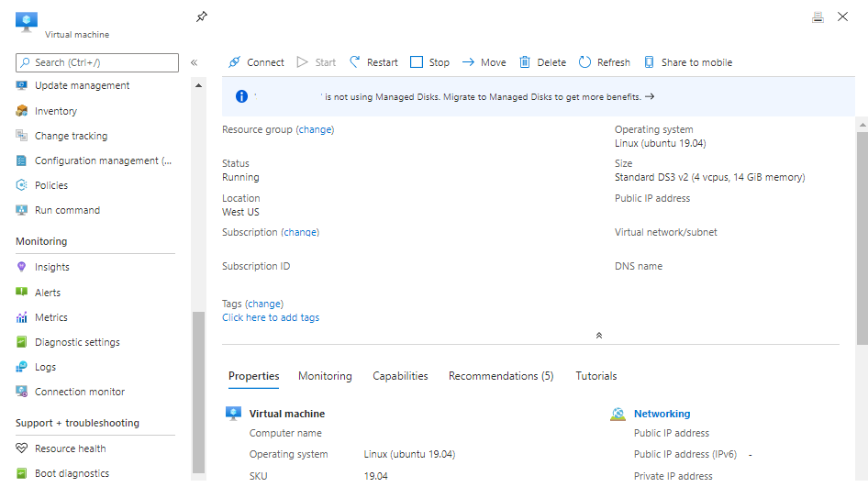The width and height of the screenshot is (868, 487).
Task: Click the Policies icon
Action: coord(22,185)
